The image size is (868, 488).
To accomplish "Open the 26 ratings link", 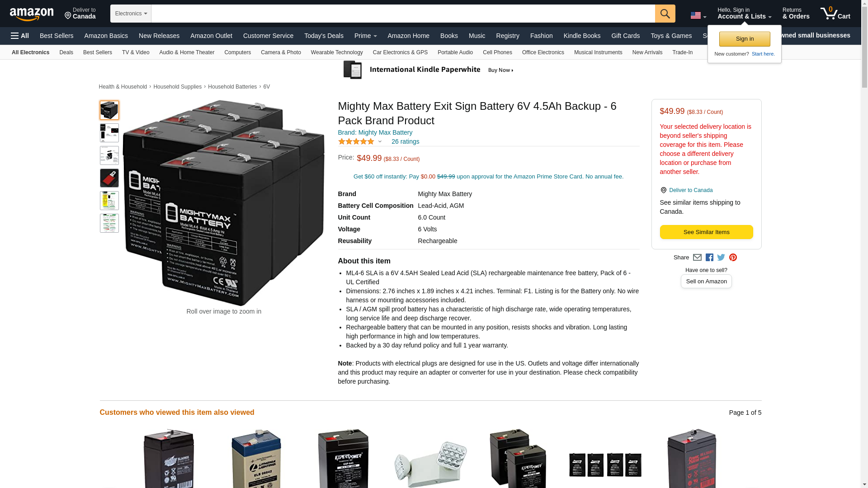I will [x=405, y=142].
